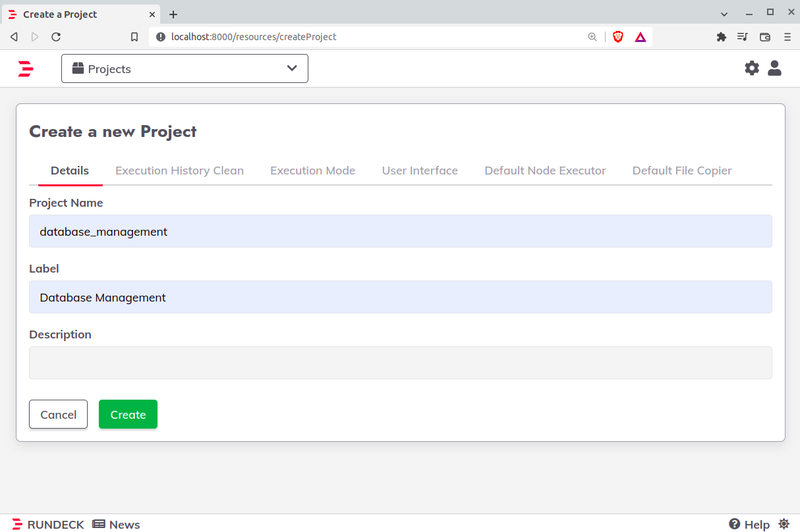The image size is (800, 532).
Task: Open the Default Node Executor tab
Action: pyautogui.click(x=545, y=171)
